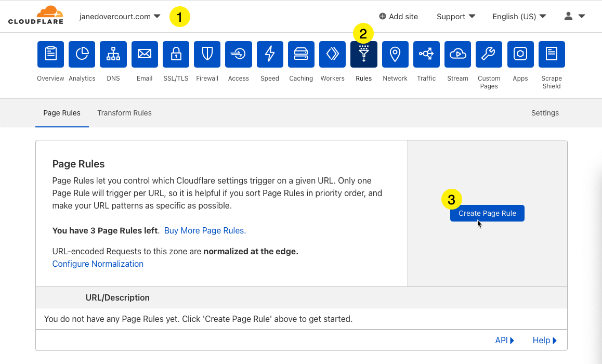602x364 pixels.
Task: Click the Page Rules heading
Action: click(78, 164)
